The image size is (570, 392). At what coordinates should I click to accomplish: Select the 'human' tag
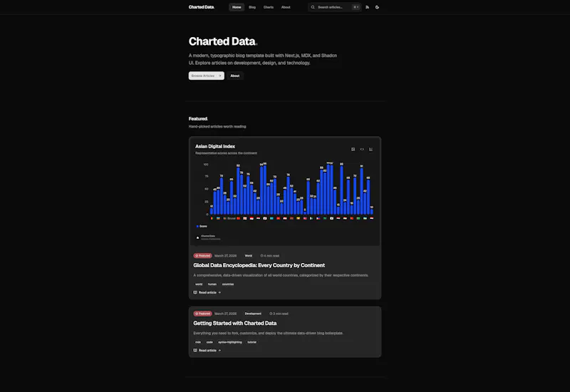pyautogui.click(x=212, y=284)
